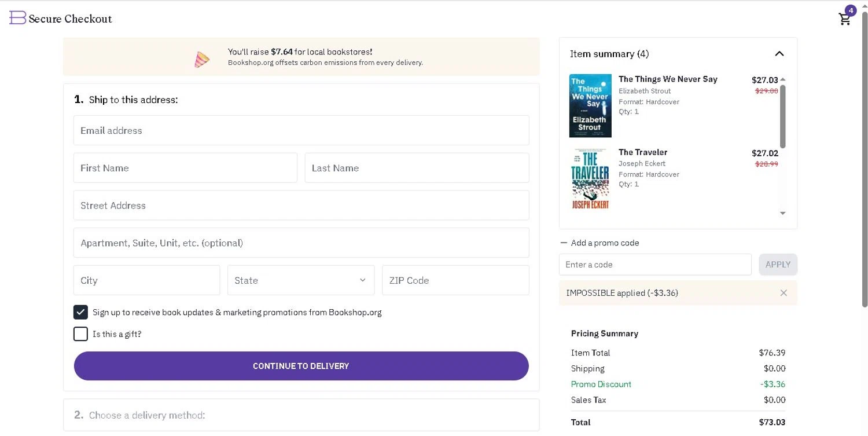Click the $27.02 price
Image resolution: width=868 pixels, height=436 pixels.
tap(765, 153)
